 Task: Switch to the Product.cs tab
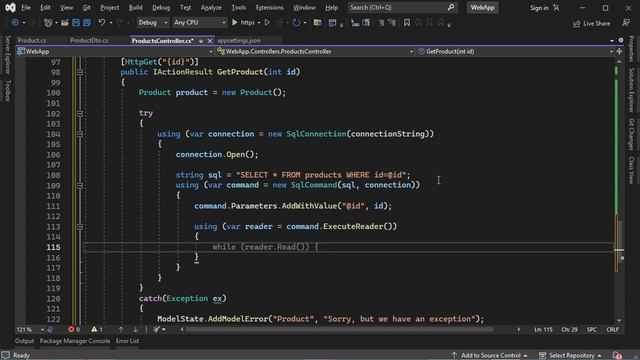click(x=32, y=41)
